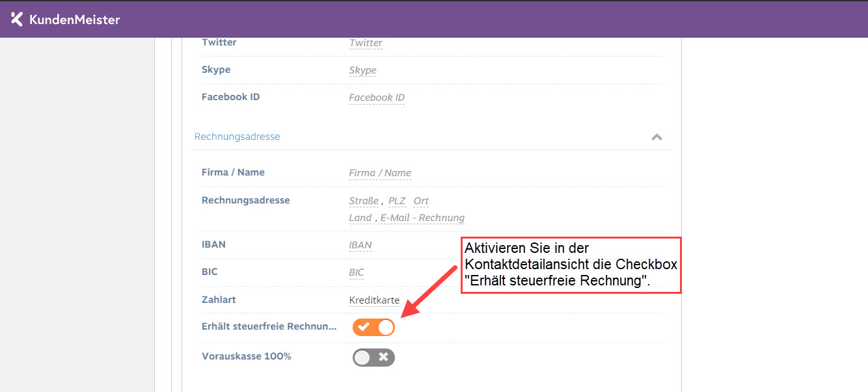868x392 pixels.
Task: Select the Twitter row label
Action: point(219,42)
